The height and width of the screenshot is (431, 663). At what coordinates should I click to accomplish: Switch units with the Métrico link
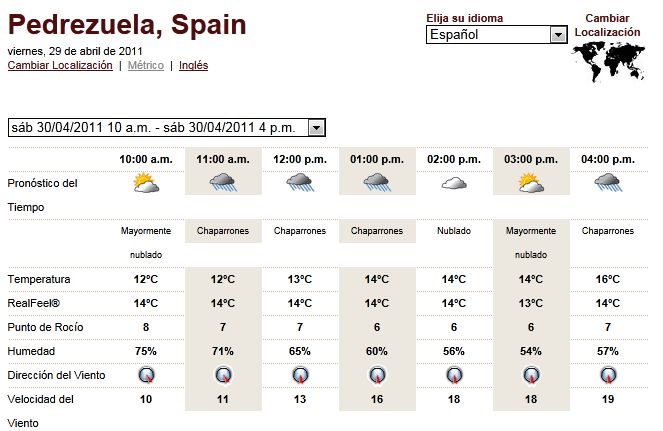pyautogui.click(x=146, y=65)
